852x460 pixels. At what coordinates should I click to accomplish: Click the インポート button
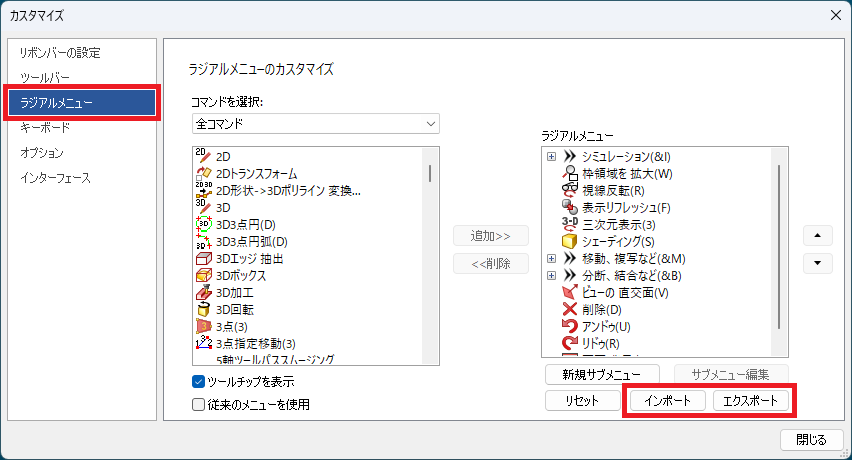pyautogui.click(x=667, y=400)
